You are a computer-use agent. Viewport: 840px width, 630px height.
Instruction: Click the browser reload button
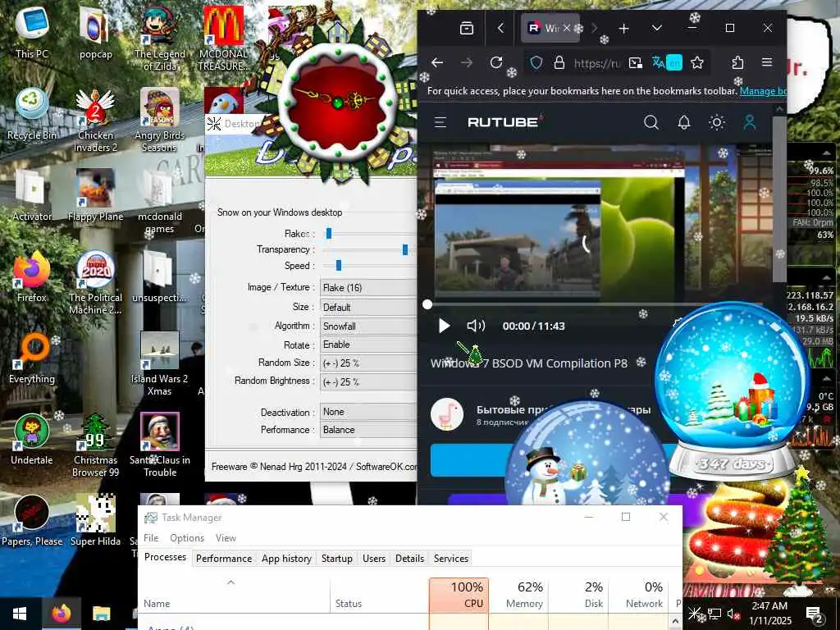pos(496,62)
